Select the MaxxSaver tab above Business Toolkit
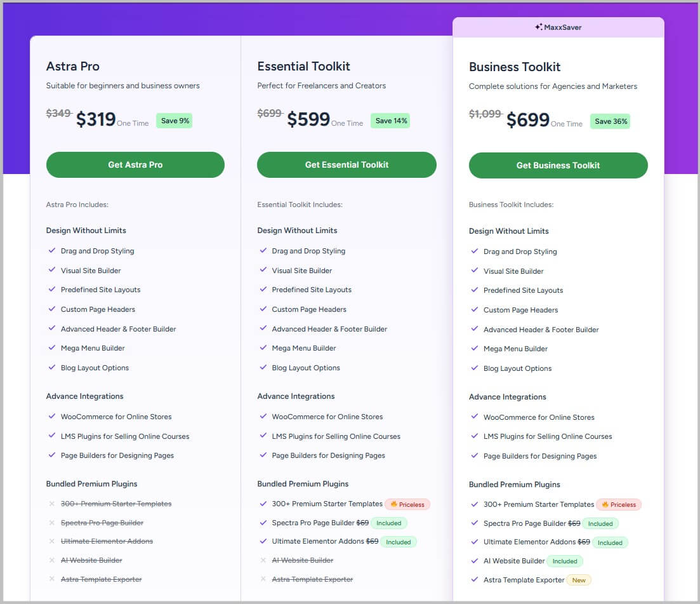The width and height of the screenshot is (700, 604). tap(558, 27)
